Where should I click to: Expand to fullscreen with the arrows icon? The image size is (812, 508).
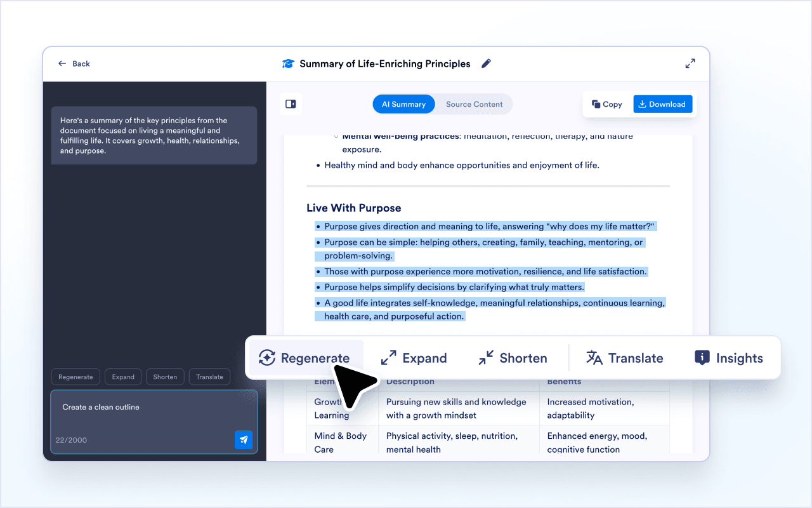(690, 63)
